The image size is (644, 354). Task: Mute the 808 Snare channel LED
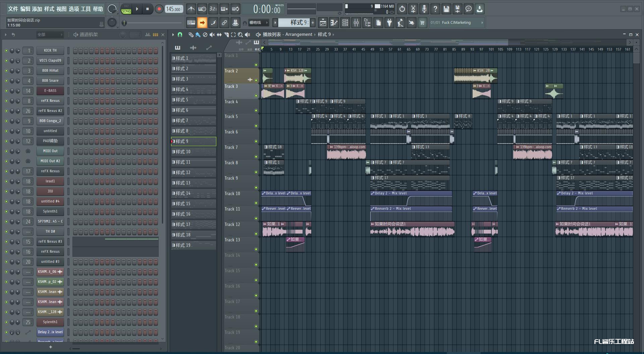[x=6, y=81]
